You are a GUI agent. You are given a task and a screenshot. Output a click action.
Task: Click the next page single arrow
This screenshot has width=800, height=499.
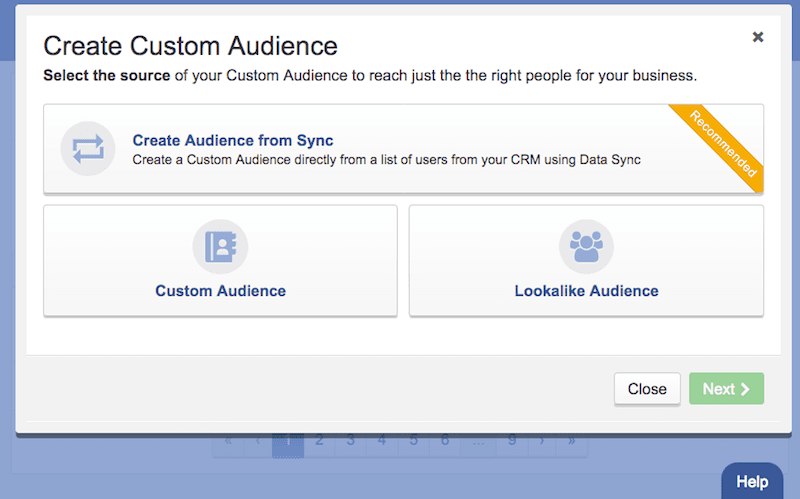coord(542,440)
